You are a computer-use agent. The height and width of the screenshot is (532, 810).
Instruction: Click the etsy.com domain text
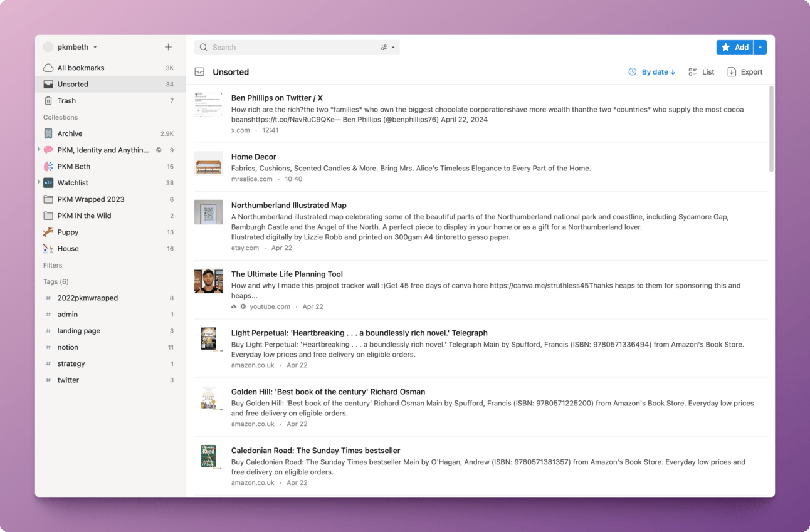coord(245,248)
